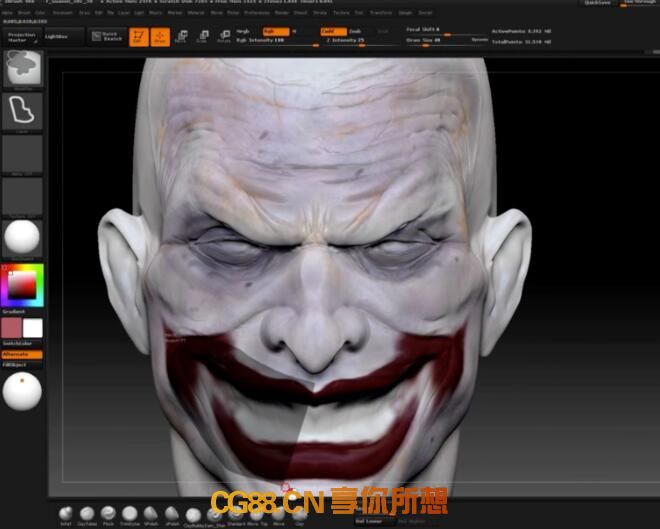Screen dimensions: 660x529
Task: Open the Brush menu
Action: [24, 13]
